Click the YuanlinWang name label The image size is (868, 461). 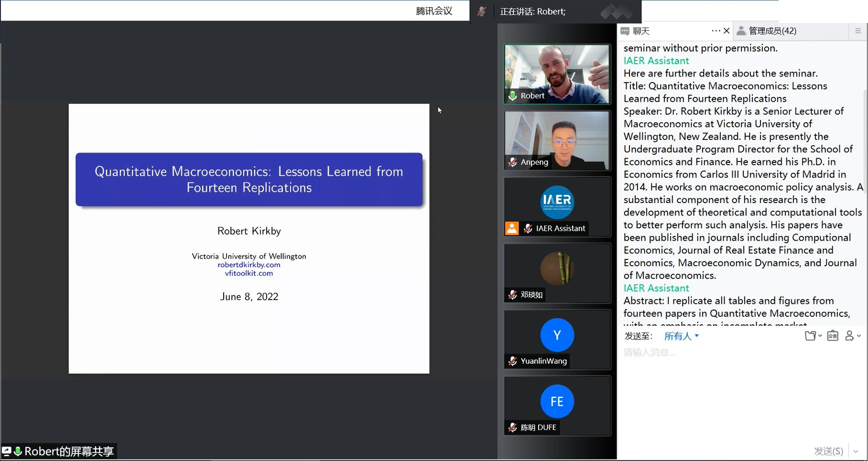[544, 361]
